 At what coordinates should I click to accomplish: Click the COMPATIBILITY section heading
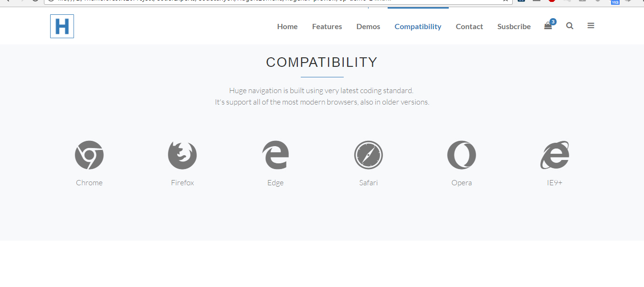click(322, 63)
